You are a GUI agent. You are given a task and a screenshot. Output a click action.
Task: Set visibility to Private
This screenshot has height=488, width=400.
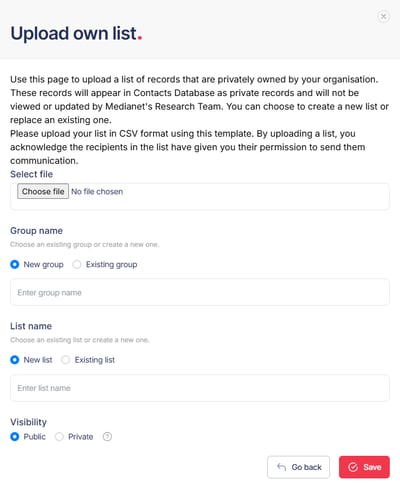(59, 436)
